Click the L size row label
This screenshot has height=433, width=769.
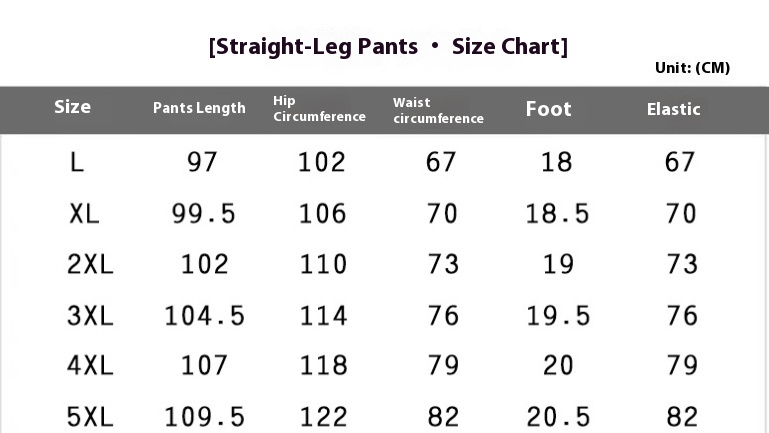pyautogui.click(x=78, y=162)
